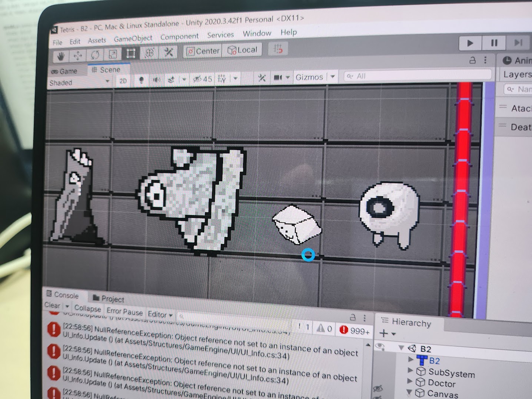Select the small white box sprite
The image size is (532, 399).
point(297,225)
